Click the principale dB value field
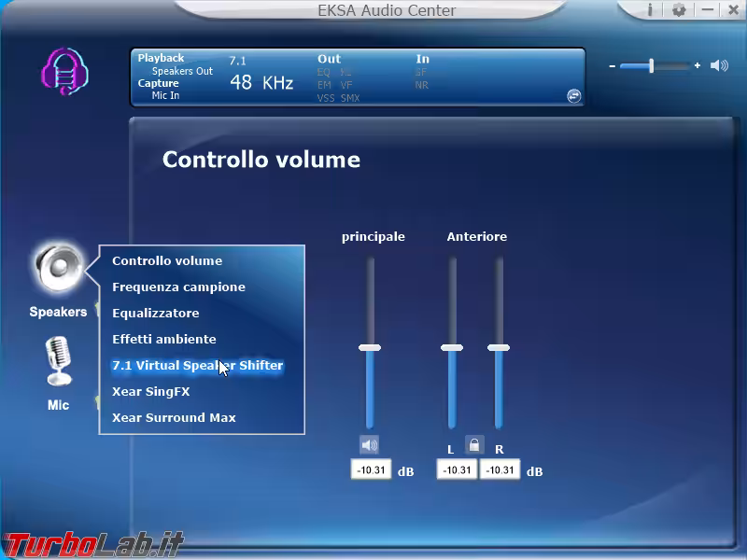The height and width of the screenshot is (560, 747). (371, 470)
